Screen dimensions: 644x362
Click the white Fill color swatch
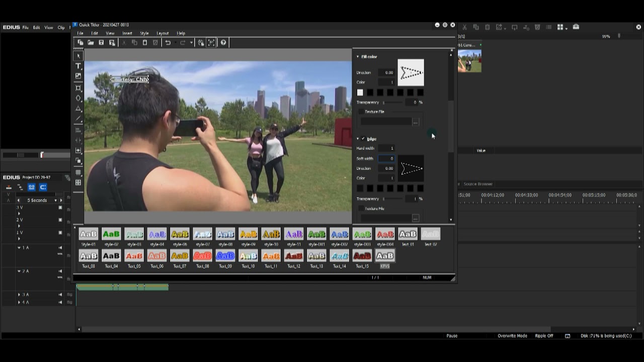click(360, 93)
